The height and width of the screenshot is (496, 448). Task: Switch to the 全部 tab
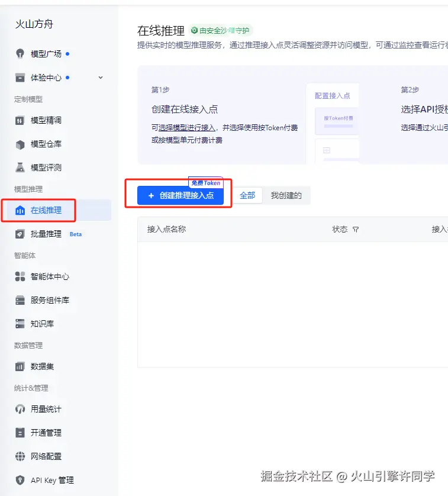click(247, 195)
